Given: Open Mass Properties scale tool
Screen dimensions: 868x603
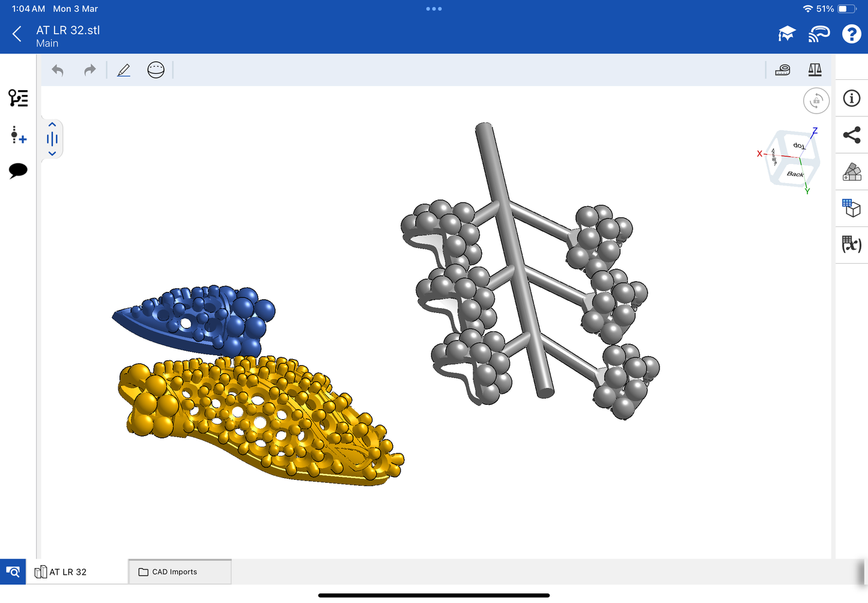Looking at the screenshot, I should point(815,70).
